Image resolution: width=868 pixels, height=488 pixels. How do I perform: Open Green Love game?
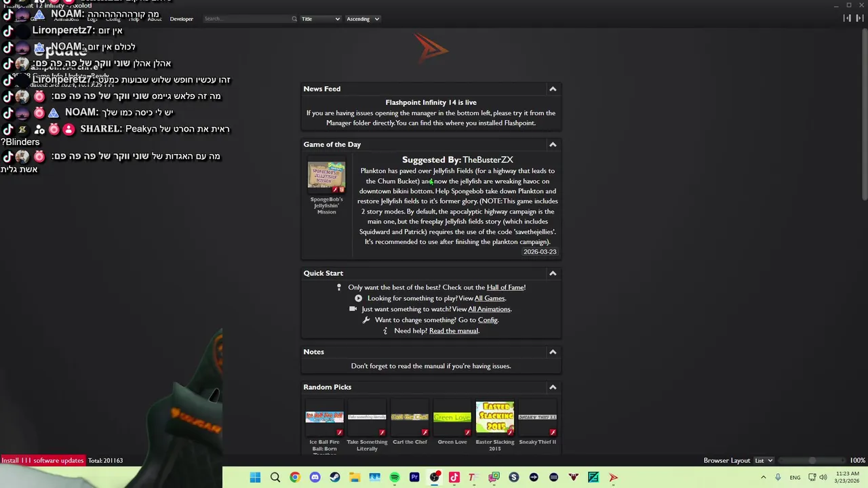452,418
